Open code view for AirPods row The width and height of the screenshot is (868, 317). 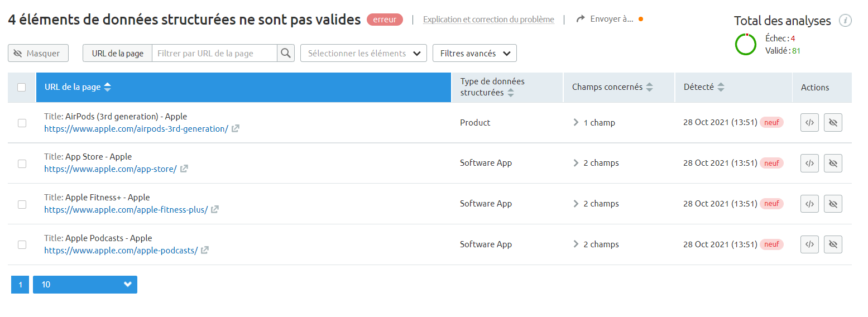[x=809, y=123]
